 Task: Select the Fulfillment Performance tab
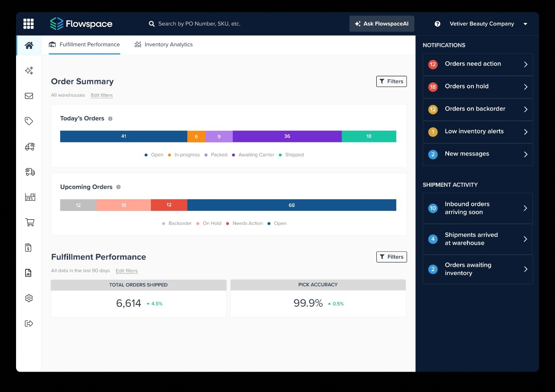84,44
